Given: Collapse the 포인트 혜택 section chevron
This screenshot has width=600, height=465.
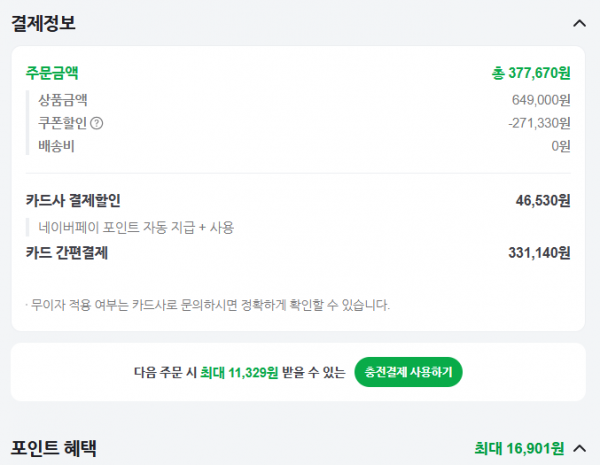Looking at the screenshot, I should coord(579,448).
